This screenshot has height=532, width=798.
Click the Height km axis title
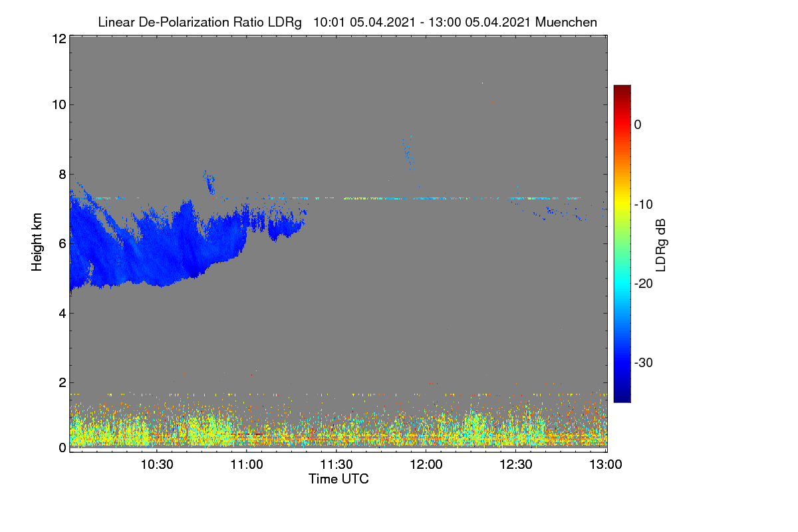[x=37, y=243]
